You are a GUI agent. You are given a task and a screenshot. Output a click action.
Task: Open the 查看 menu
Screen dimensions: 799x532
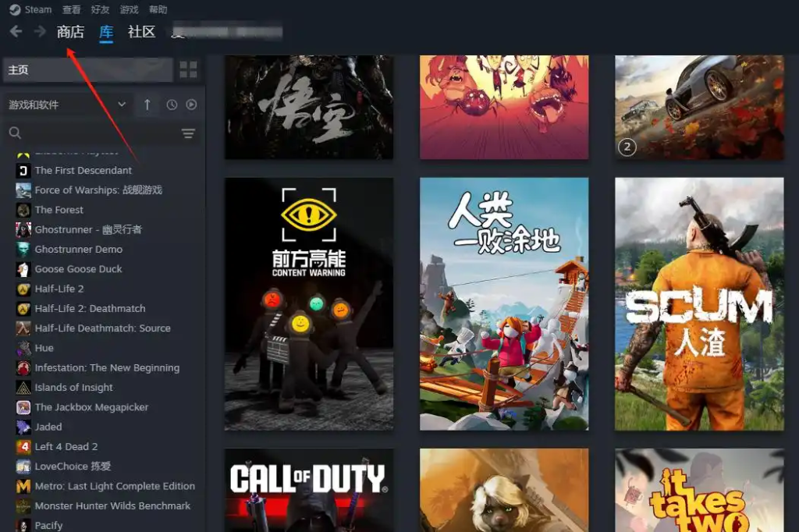point(71,9)
